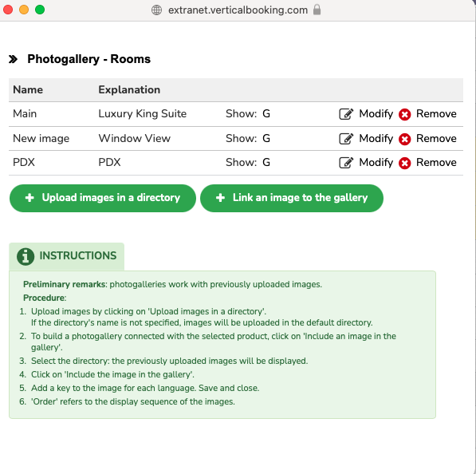Screen dimensions: 476x474
Task: Click red X remove icon for New image row
Action: point(405,139)
